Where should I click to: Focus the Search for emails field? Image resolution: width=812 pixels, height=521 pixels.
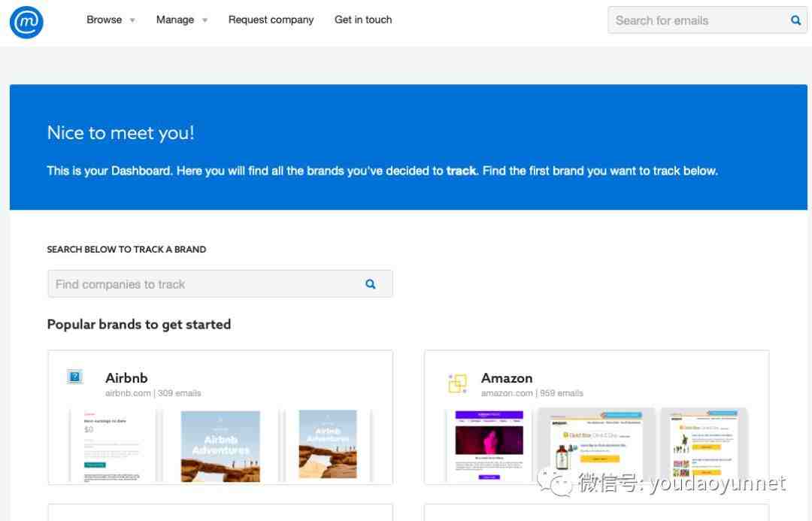(707, 20)
